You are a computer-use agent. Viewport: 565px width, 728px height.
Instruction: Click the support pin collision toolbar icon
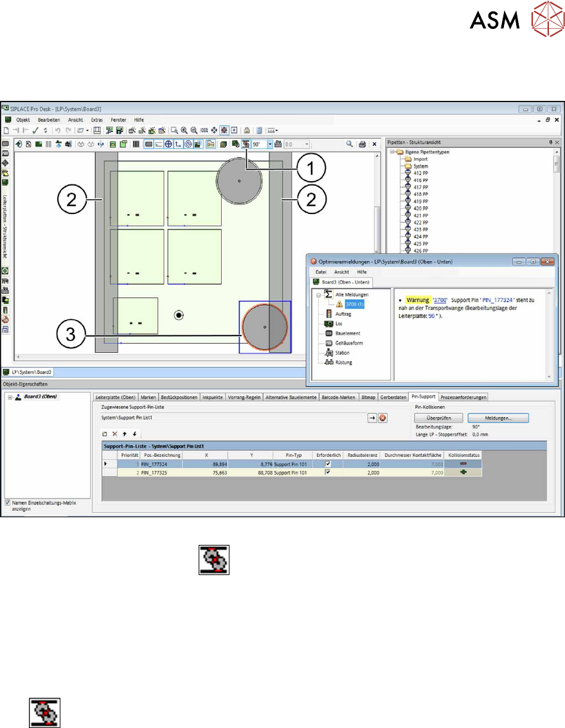[246, 145]
